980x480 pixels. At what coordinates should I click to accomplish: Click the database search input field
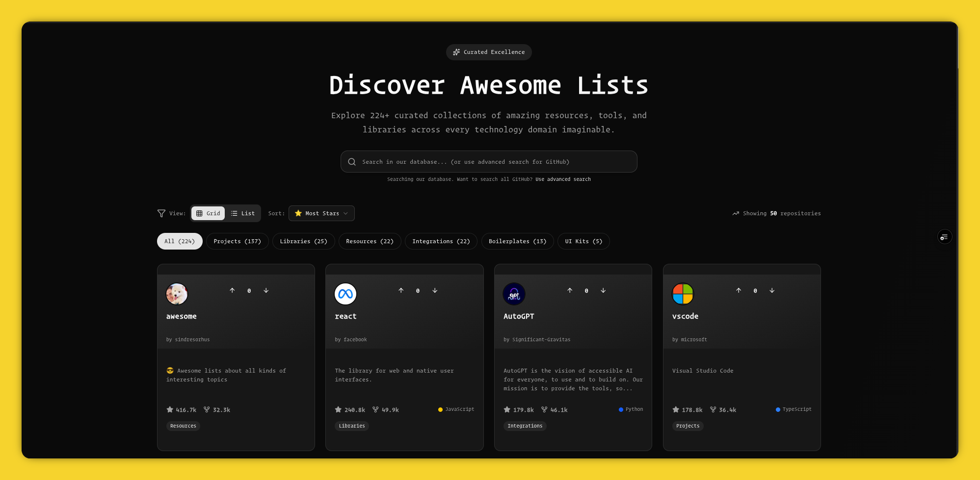489,162
